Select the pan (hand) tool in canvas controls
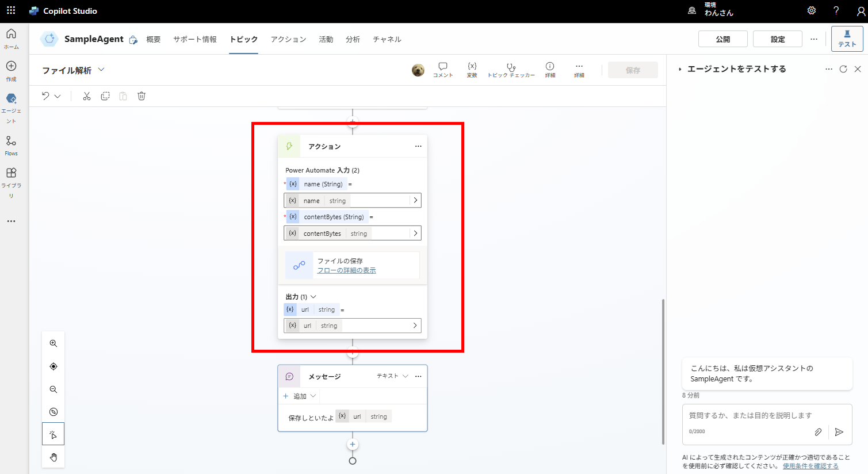The height and width of the screenshot is (474, 868). [x=53, y=457]
